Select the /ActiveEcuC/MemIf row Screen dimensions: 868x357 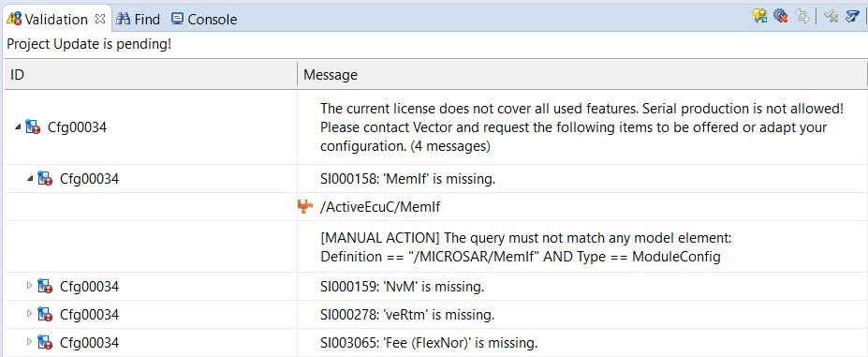point(434,207)
